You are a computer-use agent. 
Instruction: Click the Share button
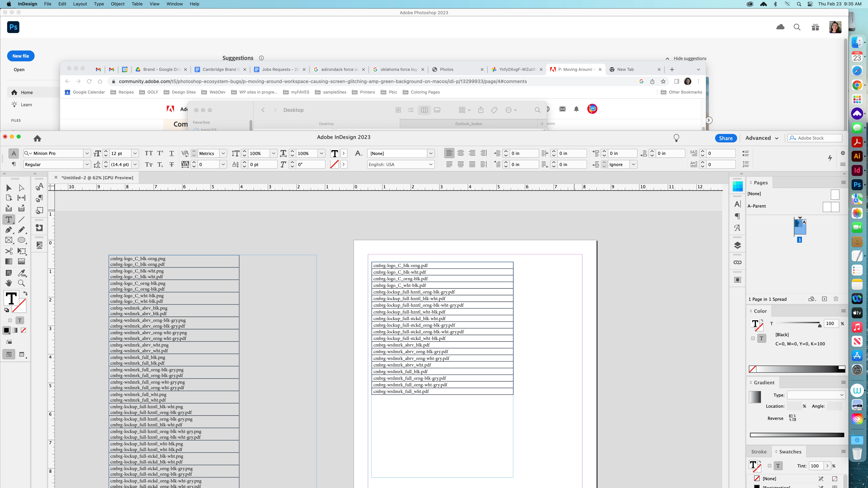pyautogui.click(x=725, y=138)
